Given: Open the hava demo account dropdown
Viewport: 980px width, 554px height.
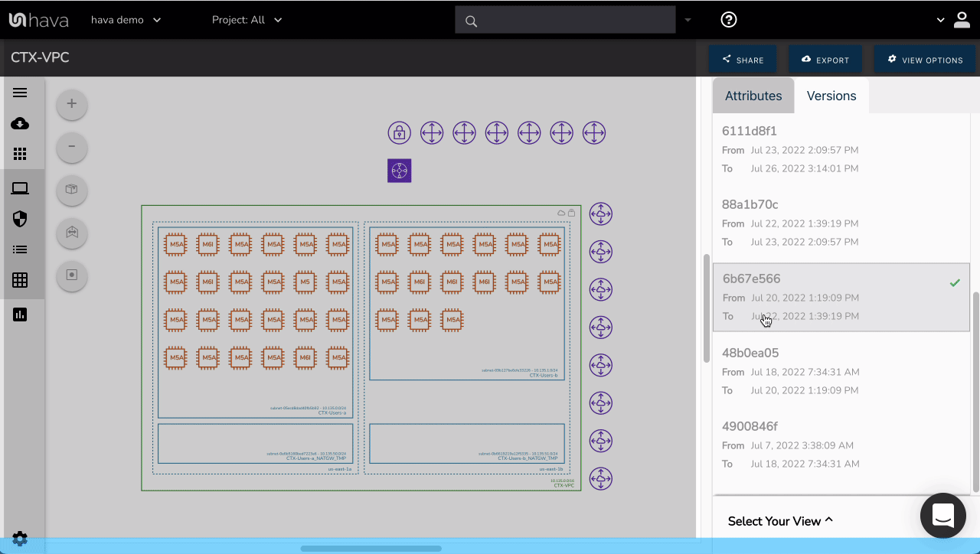Looking at the screenshot, I should [126, 20].
